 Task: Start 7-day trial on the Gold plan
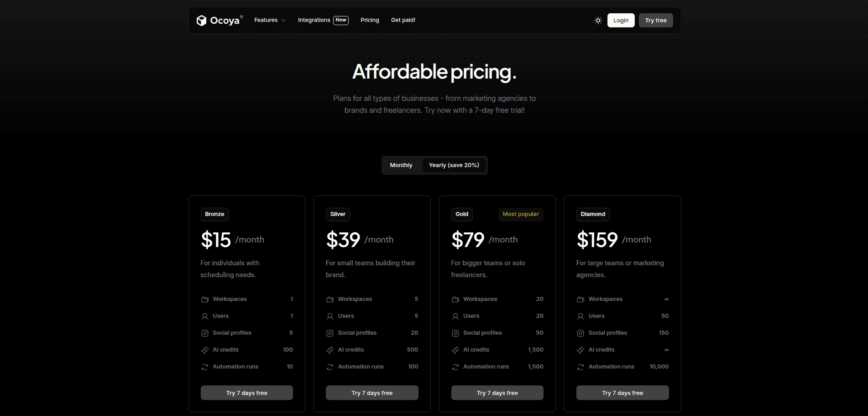497,392
